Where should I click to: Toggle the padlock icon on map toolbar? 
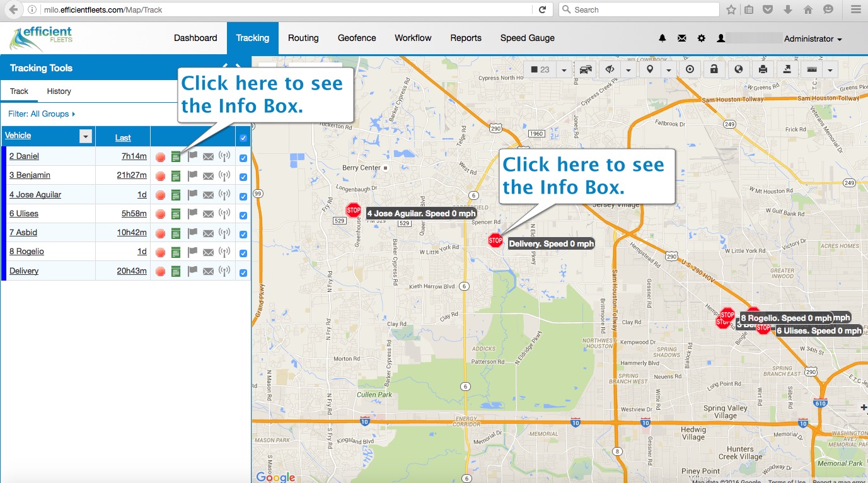714,69
